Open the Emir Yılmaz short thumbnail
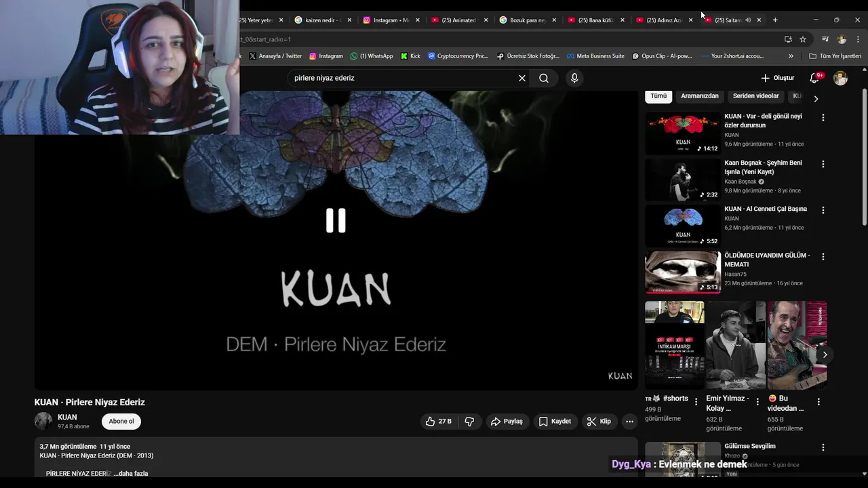The width and height of the screenshot is (868, 488). click(736, 345)
